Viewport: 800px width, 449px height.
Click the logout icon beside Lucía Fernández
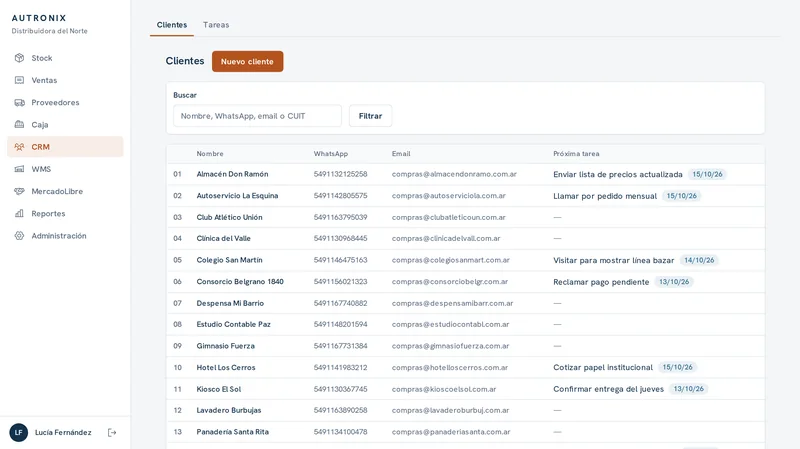click(112, 433)
